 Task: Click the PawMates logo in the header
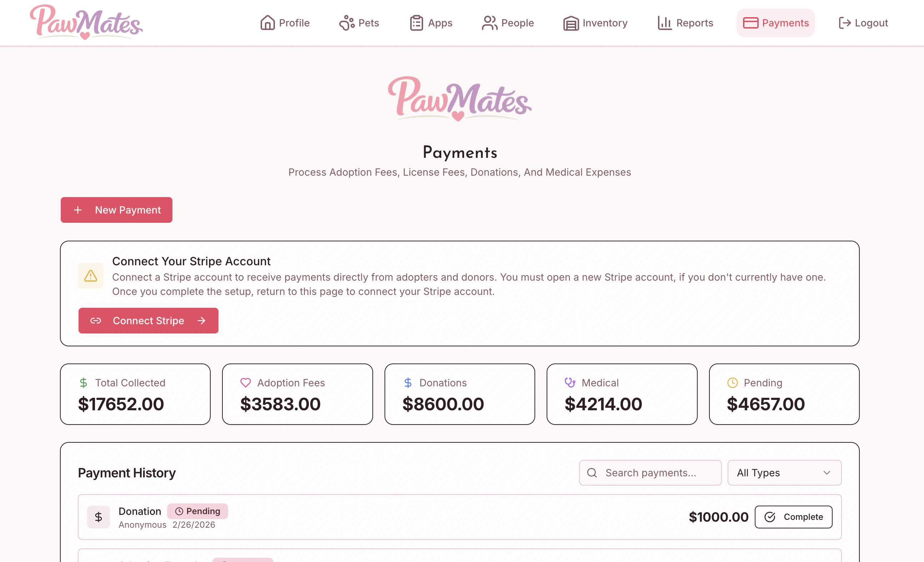coord(86,22)
